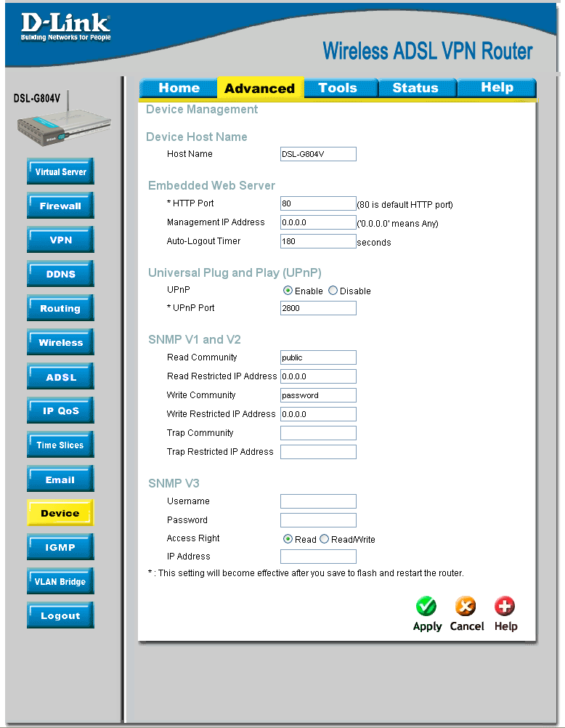The height and width of the screenshot is (728, 565).
Task: Open the Help tab
Action: pos(497,88)
